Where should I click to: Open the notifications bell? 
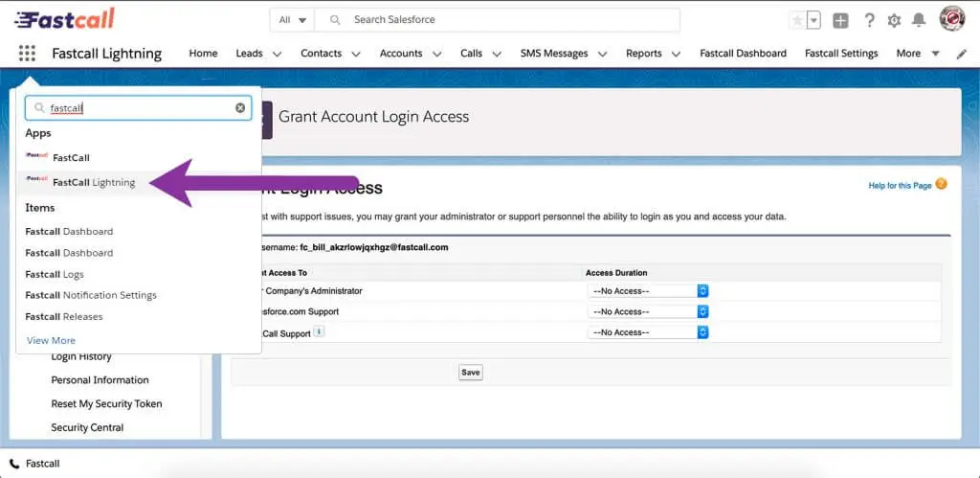(x=919, y=20)
